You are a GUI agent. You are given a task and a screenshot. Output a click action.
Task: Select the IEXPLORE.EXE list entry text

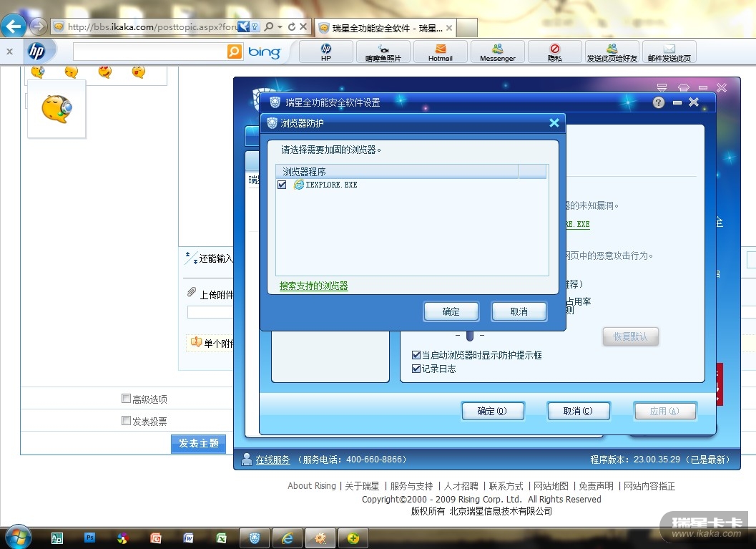[x=332, y=185]
